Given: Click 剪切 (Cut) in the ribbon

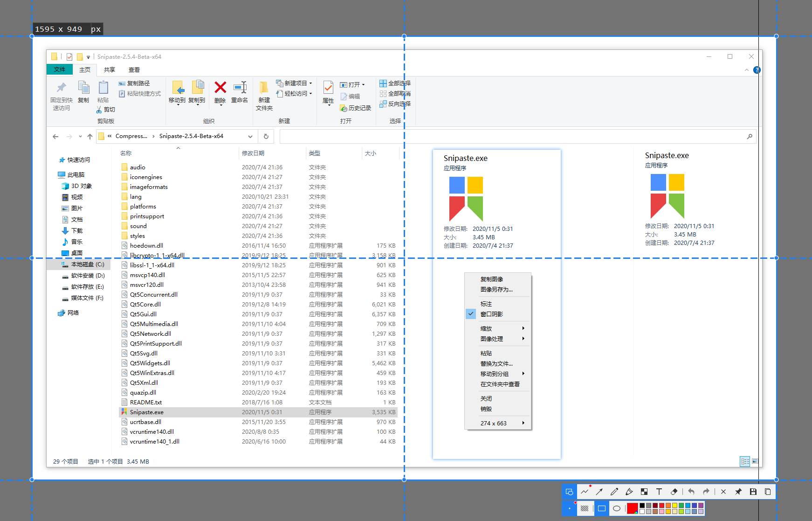Looking at the screenshot, I should pos(106,110).
